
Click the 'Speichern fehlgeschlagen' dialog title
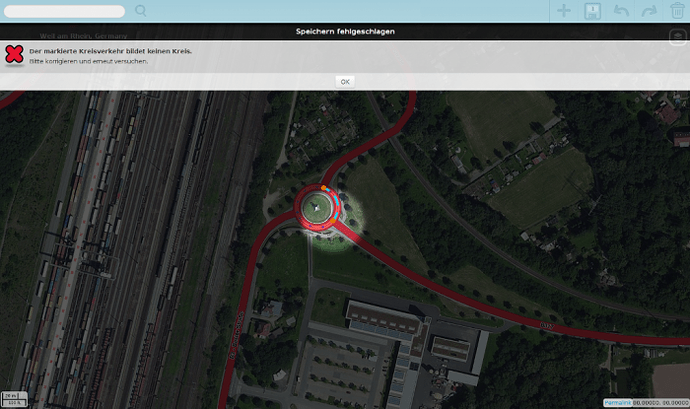[x=345, y=32]
